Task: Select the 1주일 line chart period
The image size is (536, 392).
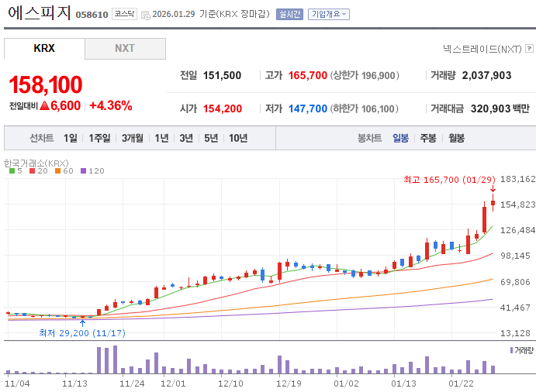Action: coord(99,138)
